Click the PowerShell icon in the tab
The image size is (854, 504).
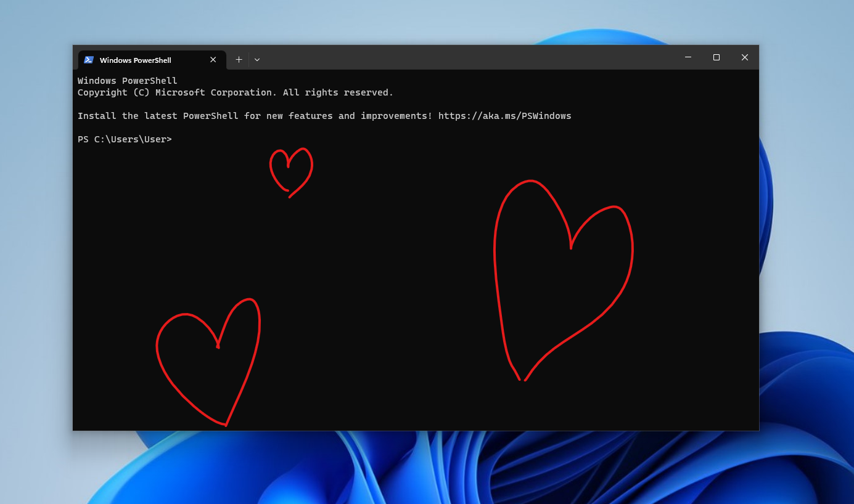coord(89,60)
